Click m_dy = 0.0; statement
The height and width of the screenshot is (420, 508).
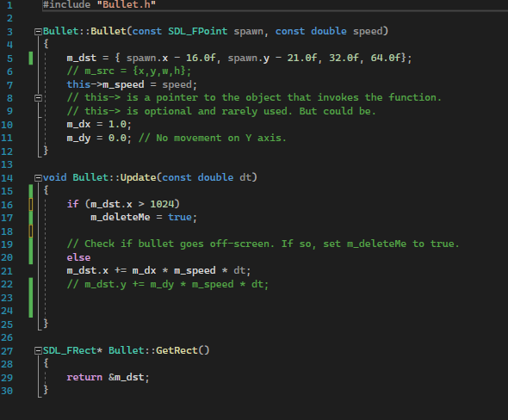click(99, 138)
